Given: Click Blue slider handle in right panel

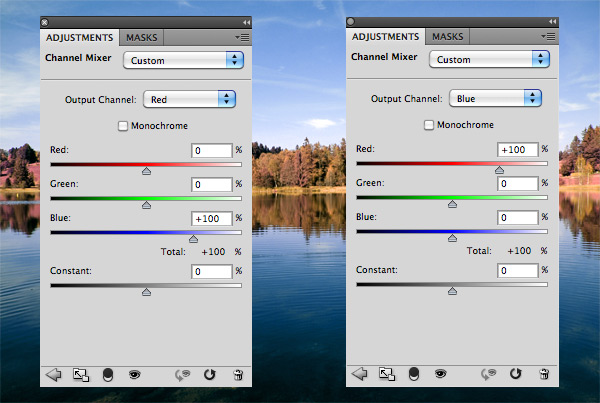Looking at the screenshot, I should [452, 238].
